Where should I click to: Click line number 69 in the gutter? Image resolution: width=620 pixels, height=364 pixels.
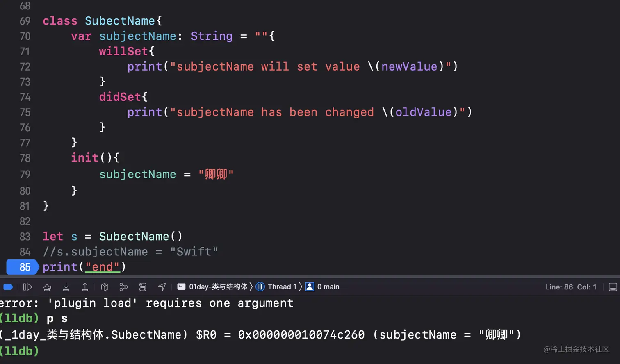[25, 21]
